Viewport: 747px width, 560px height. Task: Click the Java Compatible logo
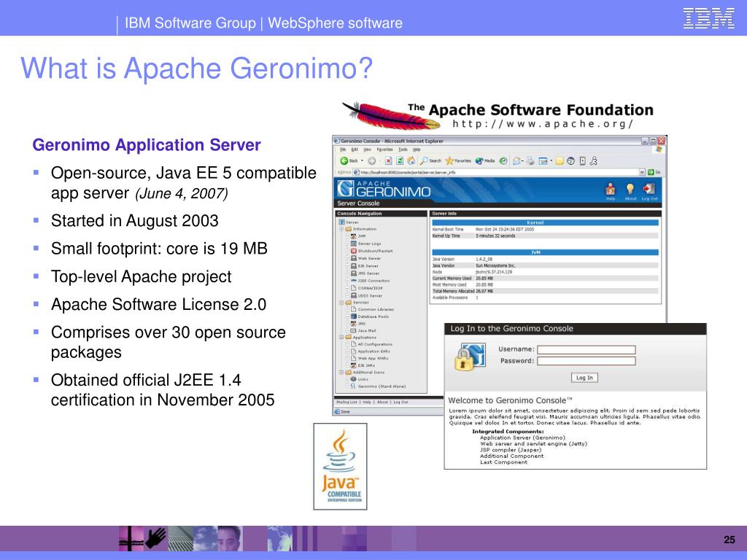coord(340,466)
